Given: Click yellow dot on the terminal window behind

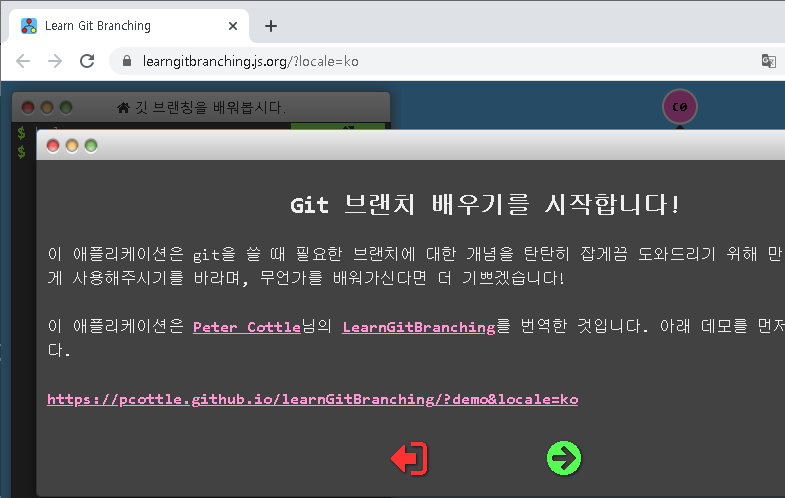Looking at the screenshot, I should click(x=47, y=107).
